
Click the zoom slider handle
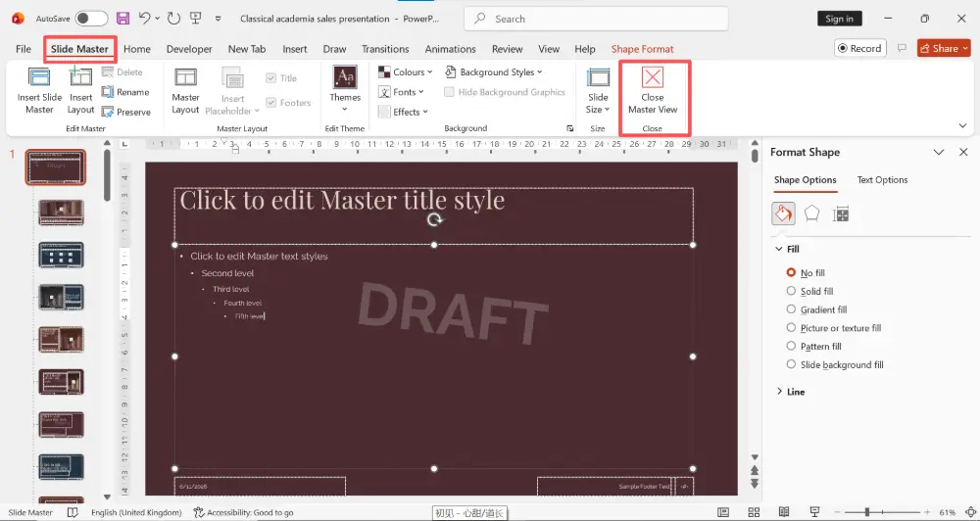coord(867,512)
